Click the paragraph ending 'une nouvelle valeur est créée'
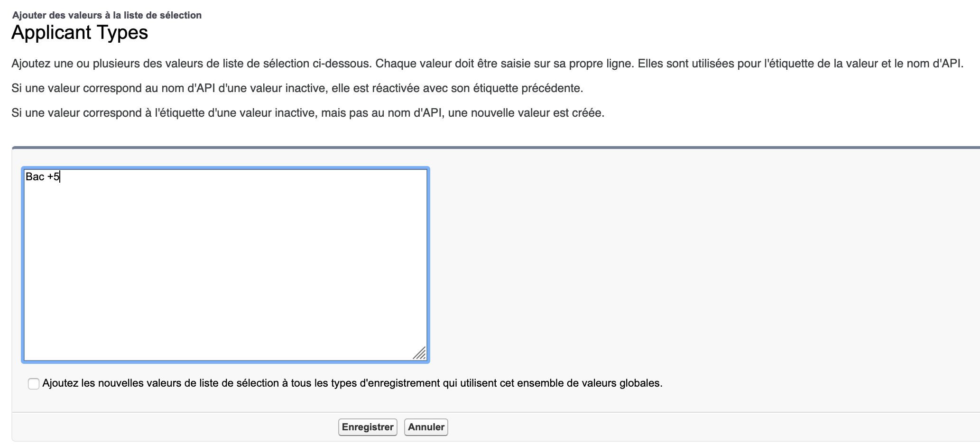The width and height of the screenshot is (980, 445). coord(308,113)
